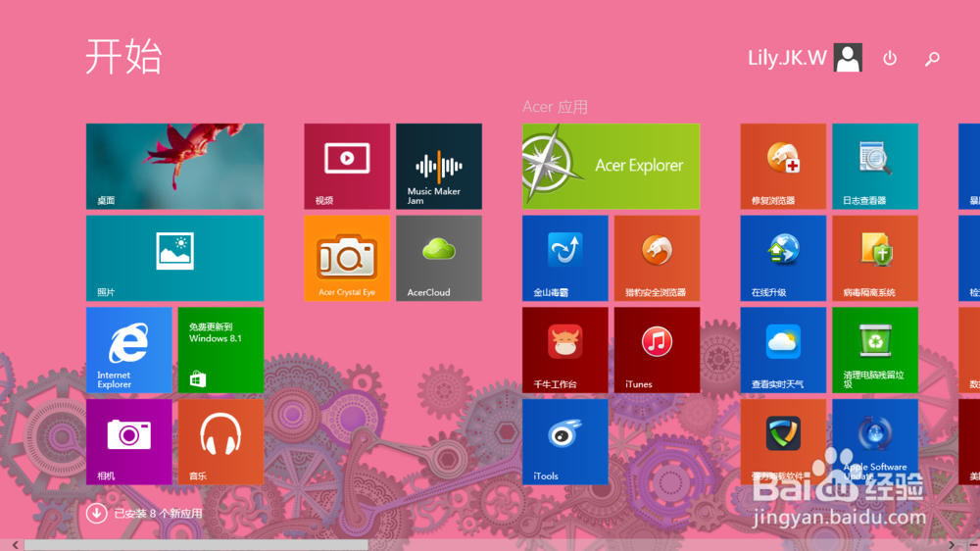Image resolution: width=980 pixels, height=551 pixels.
Task: Launch Music Maker Jam tile
Action: point(439,167)
